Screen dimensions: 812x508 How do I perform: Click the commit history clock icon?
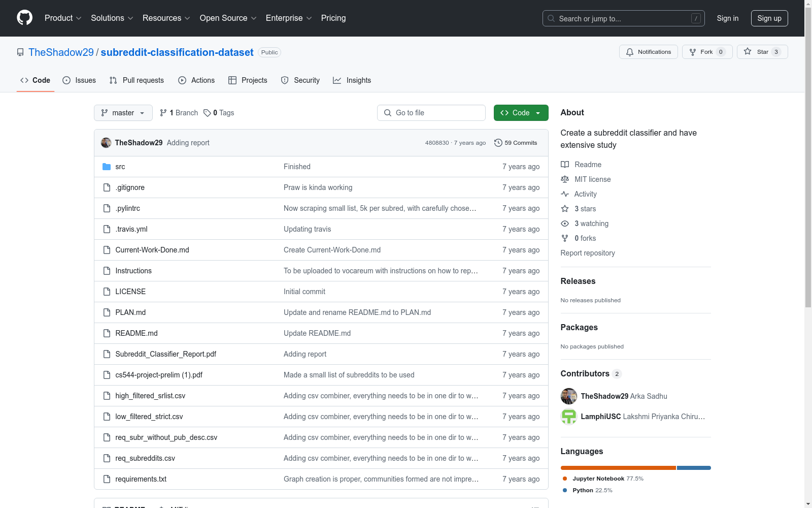point(498,143)
